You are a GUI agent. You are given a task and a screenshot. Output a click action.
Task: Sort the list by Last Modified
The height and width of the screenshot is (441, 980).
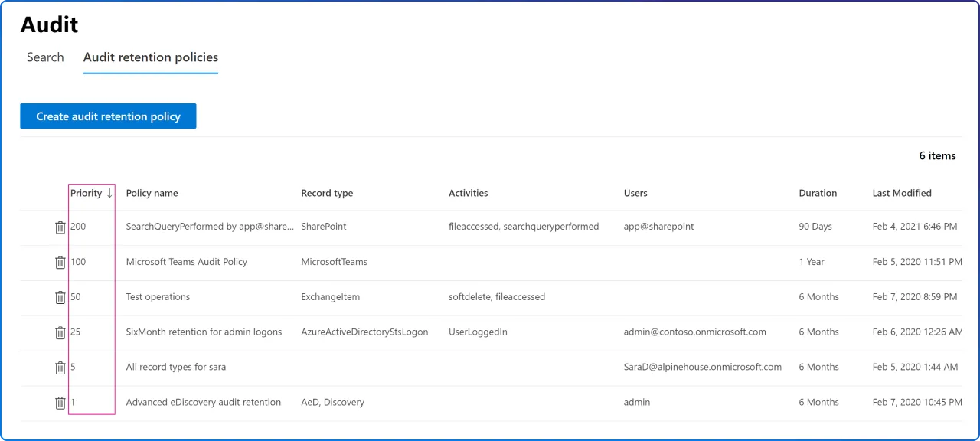901,193
